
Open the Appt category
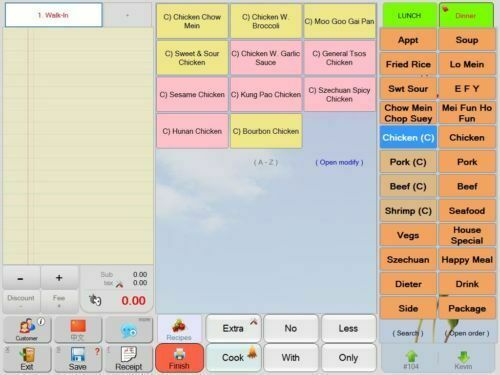408,40
